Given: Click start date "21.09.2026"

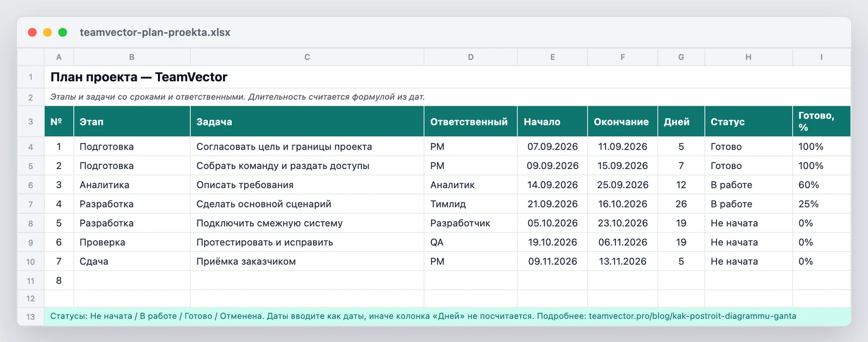Looking at the screenshot, I should tap(552, 204).
